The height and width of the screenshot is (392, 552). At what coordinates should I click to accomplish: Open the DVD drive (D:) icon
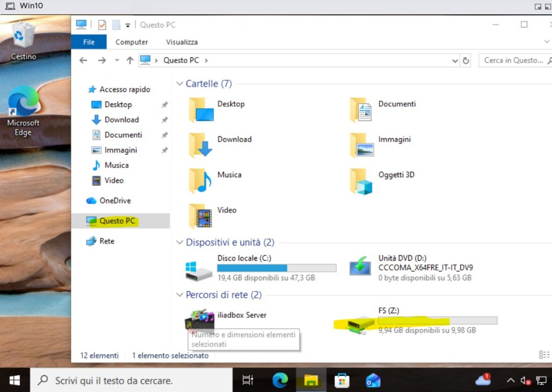click(360, 267)
